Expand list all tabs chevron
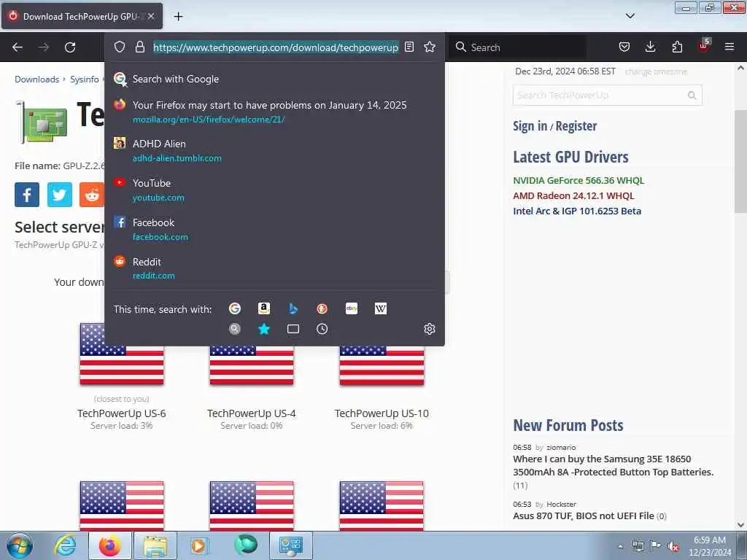 (x=630, y=16)
